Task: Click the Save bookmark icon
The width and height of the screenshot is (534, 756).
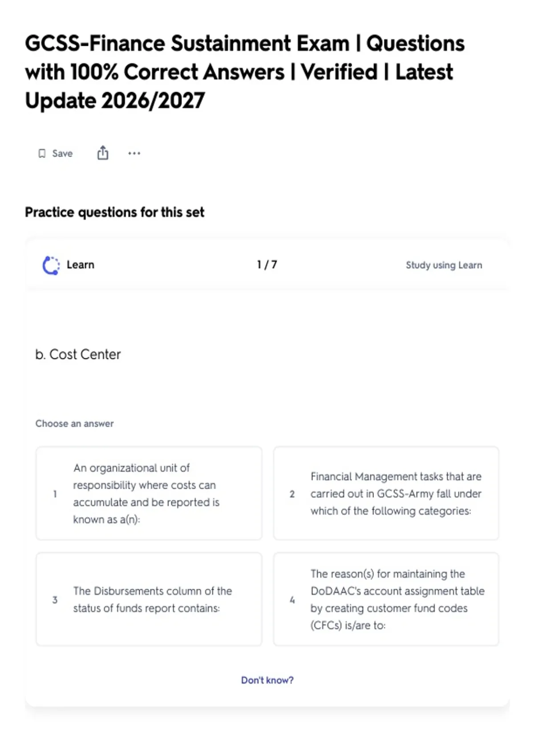Action: (x=42, y=153)
